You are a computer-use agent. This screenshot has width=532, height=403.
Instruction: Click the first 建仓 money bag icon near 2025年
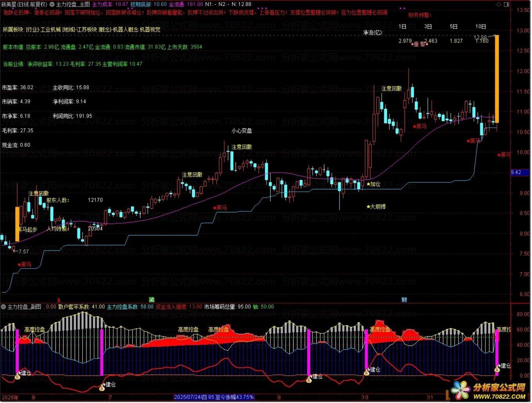[18, 376]
